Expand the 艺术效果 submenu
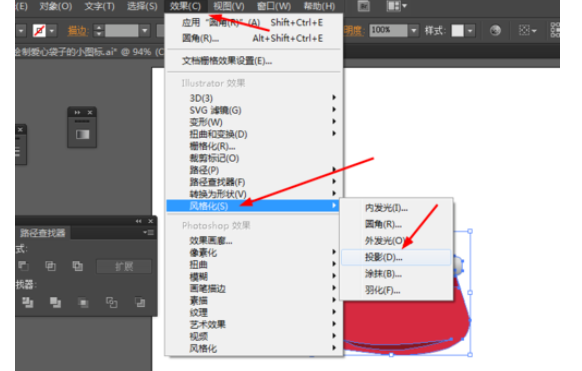The height and width of the screenshot is (371, 582). [x=253, y=324]
